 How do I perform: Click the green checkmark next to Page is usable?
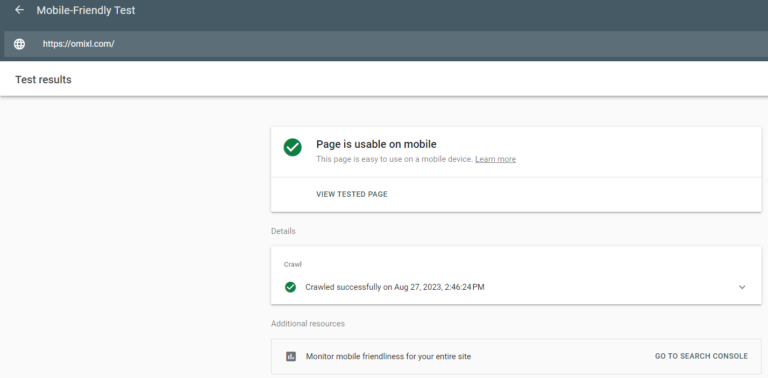tap(292, 147)
